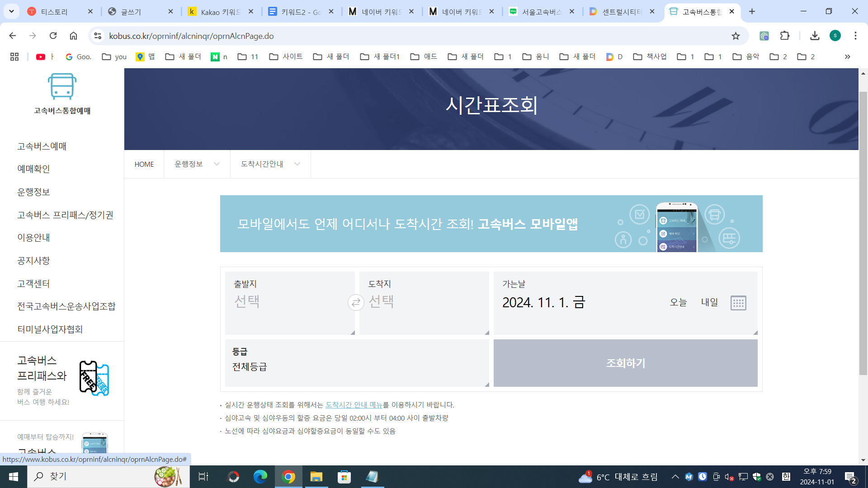Open 고속버스예매 in the sidebar menu
This screenshot has width=868, height=488.
click(42, 146)
